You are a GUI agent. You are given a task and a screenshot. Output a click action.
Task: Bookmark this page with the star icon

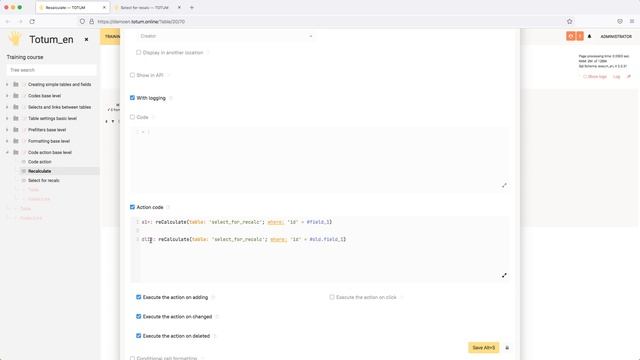click(569, 21)
